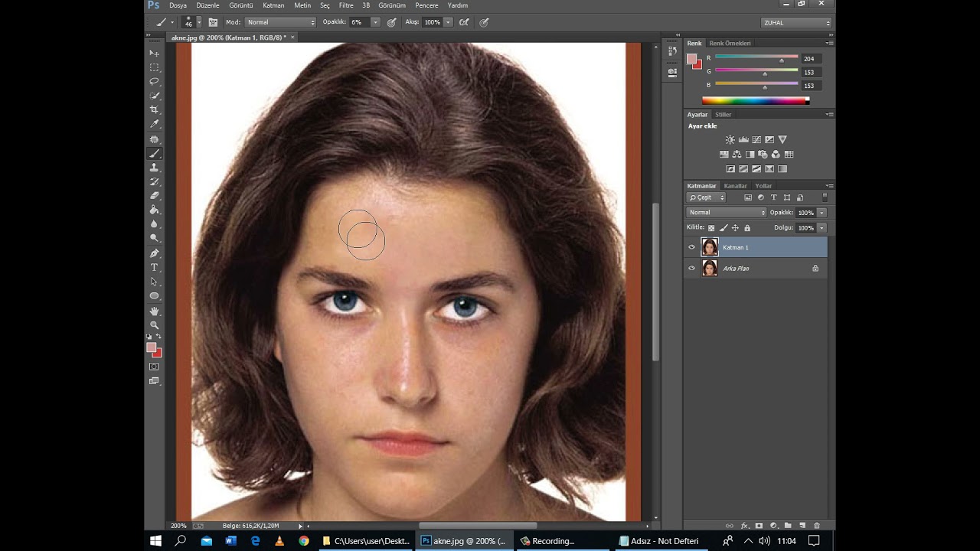Select the Katman 1 layer
Screen dimensions: 980x551
(x=756, y=247)
